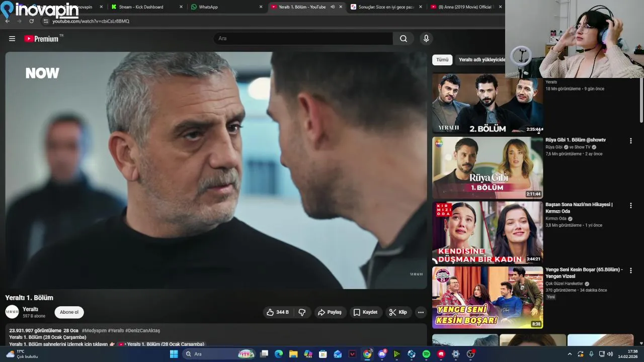Open the YouTube hamburger guide menu

pyautogui.click(x=12, y=39)
